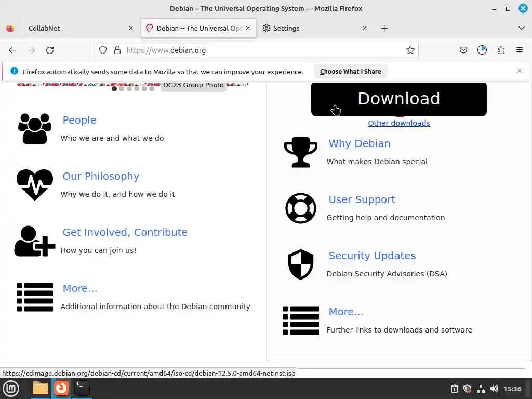Open the volume tray icon

pos(495,389)
